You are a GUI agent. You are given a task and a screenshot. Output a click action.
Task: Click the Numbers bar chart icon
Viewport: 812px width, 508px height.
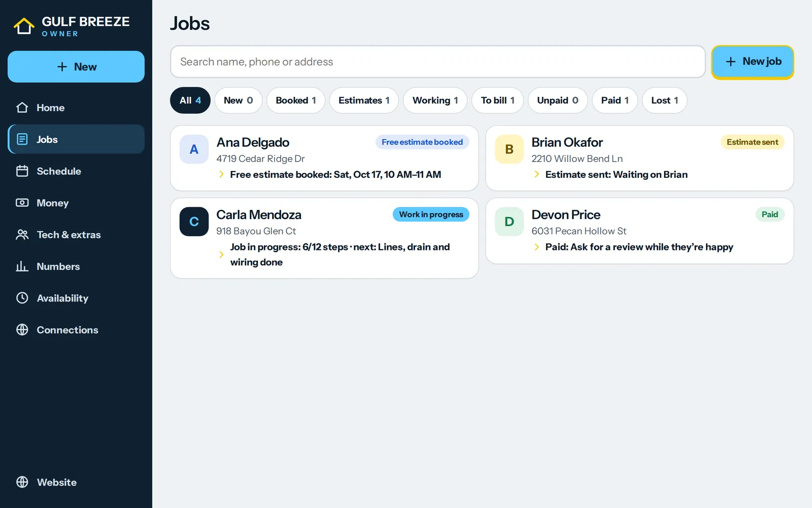22,266
